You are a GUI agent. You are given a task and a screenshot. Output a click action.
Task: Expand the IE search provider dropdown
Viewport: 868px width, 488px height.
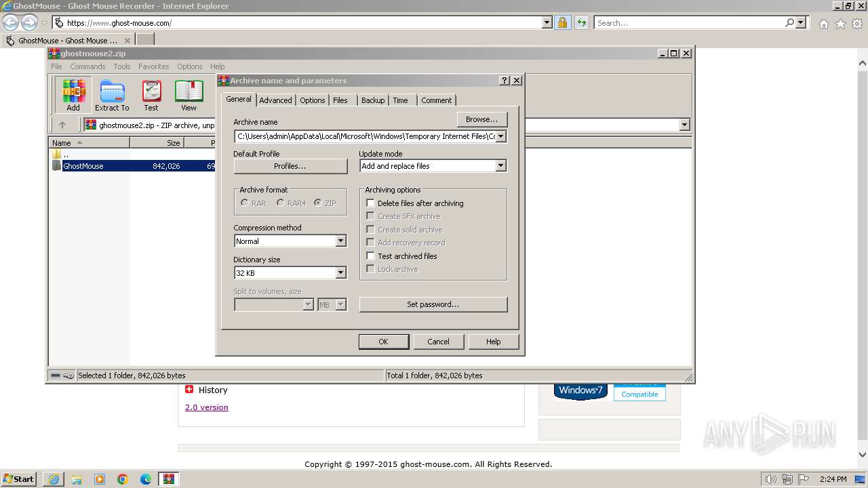[801, 22]
